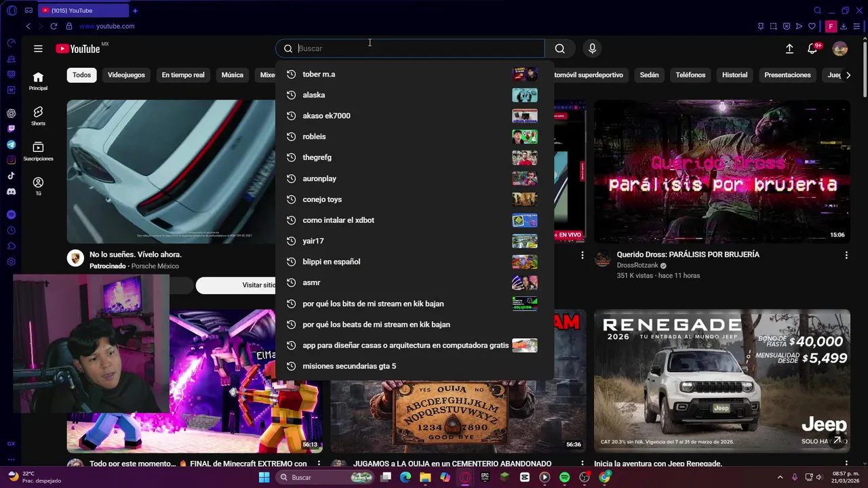868x488 pixels.
Task: Open File Explorer from the Windows taskbar
Action: [425, 477]
